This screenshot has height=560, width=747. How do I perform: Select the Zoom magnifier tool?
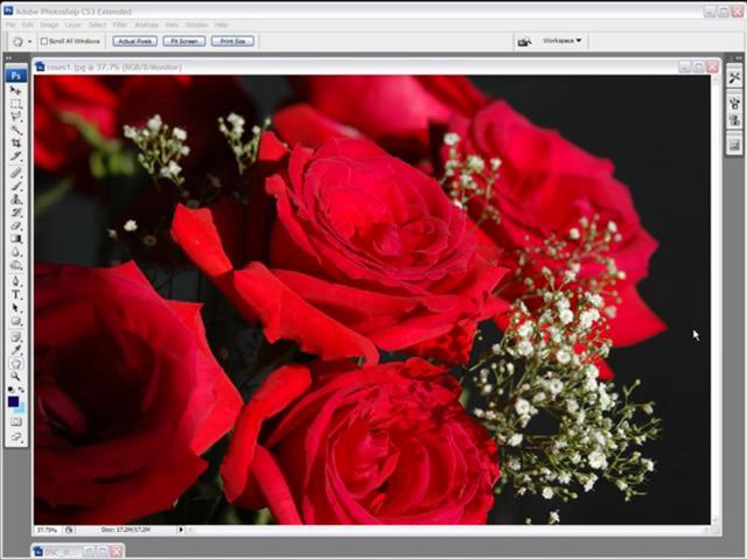click(x=16, y=376)
